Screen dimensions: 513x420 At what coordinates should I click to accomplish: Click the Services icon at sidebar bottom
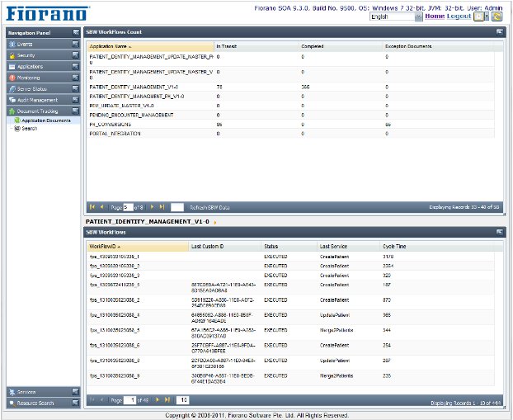12,392
